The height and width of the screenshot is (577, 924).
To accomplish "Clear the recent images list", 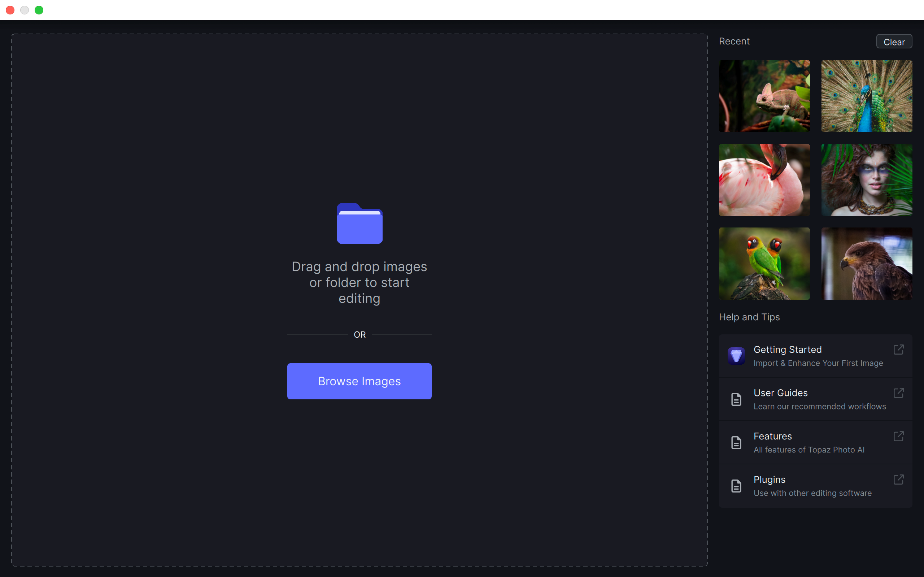I will [x=894, y=42].
